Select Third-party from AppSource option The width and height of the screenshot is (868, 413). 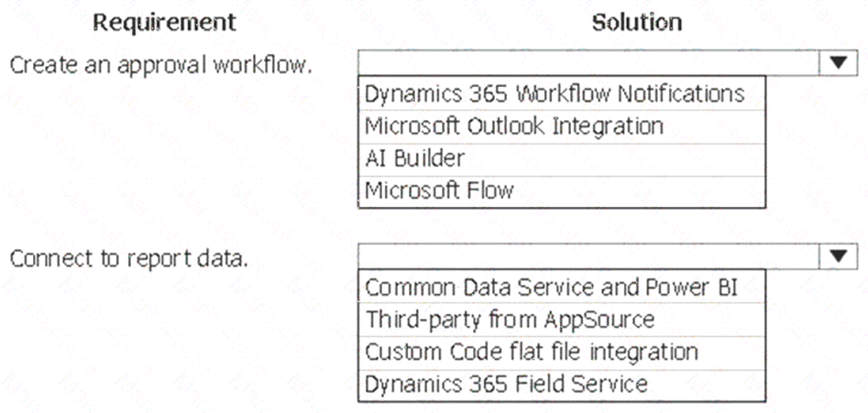tap(562, 319)
